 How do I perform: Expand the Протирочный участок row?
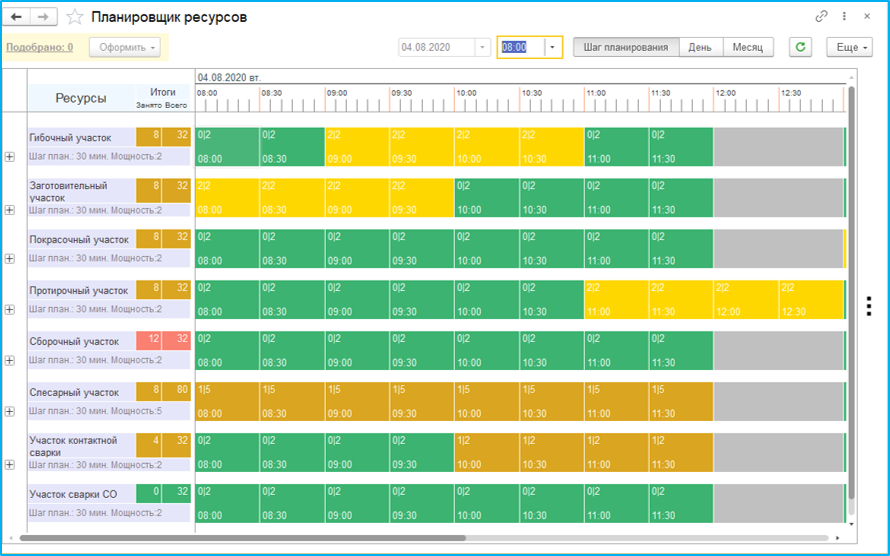pyautogui.click(x=10, y=309)
